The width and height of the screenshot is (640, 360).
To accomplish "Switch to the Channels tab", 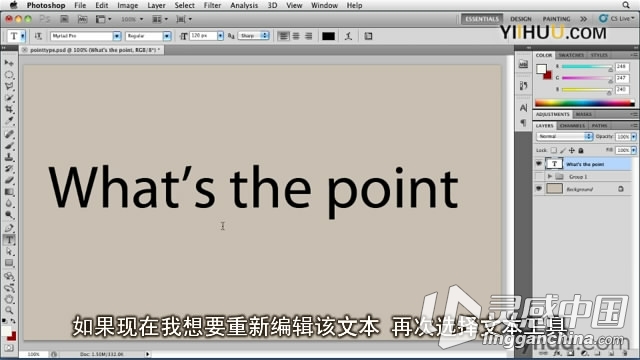I will tap(572, 126).
